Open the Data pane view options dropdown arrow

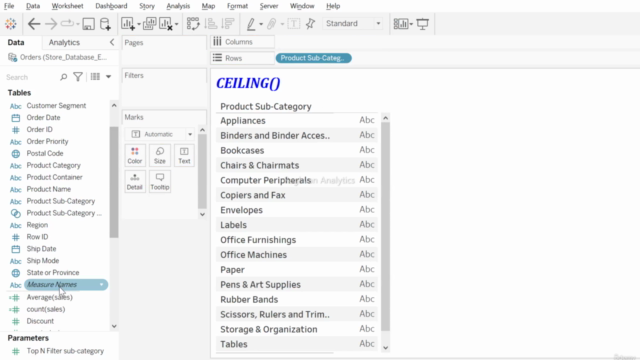(x=109, y=77)
